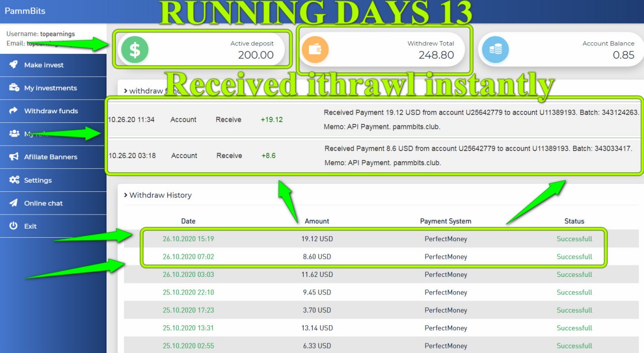This screenshot has width=644, height=353.
Task: Select date 25.10.2020 17:23
Action: point(188,310)
